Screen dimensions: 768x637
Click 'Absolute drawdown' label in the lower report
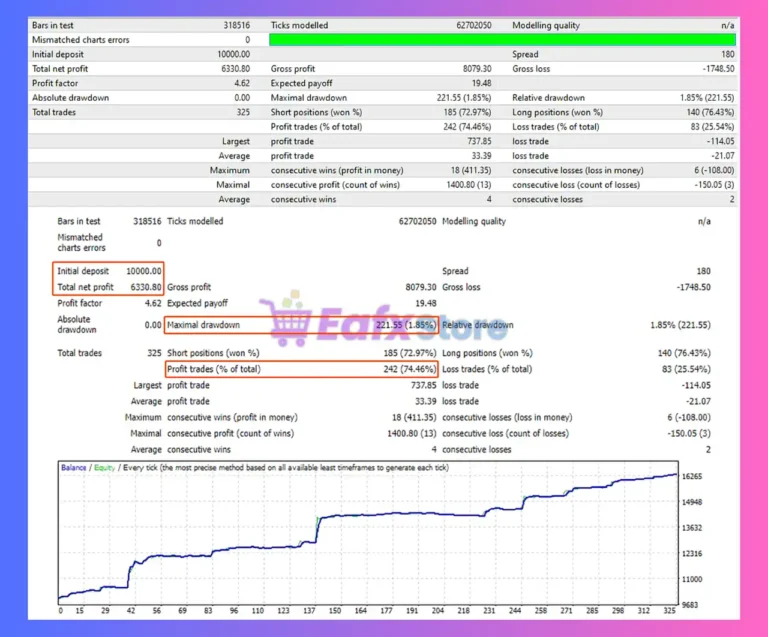click(77, 324)
